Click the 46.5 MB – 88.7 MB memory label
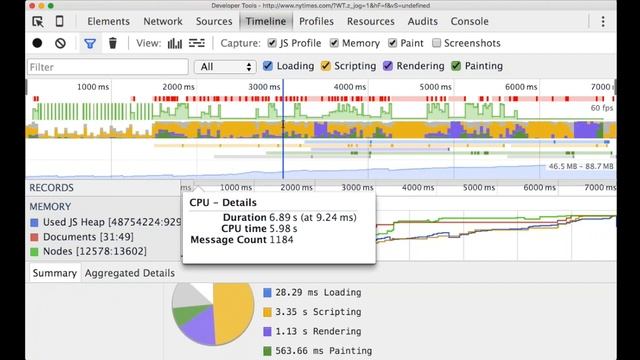Image resolution: width=640 pixels, height=360 pixels. point(581,166)
